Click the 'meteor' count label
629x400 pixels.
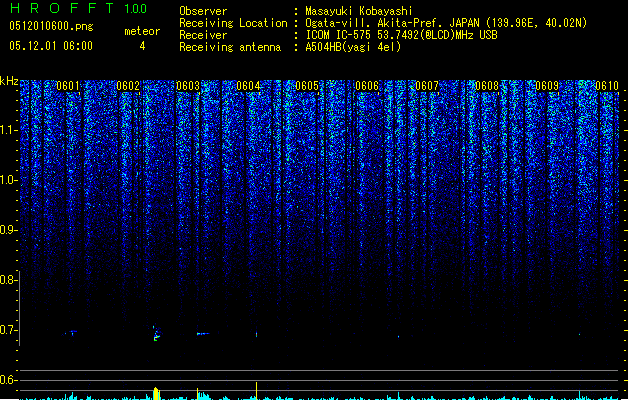pyautogui.click(x=142, y=31)
